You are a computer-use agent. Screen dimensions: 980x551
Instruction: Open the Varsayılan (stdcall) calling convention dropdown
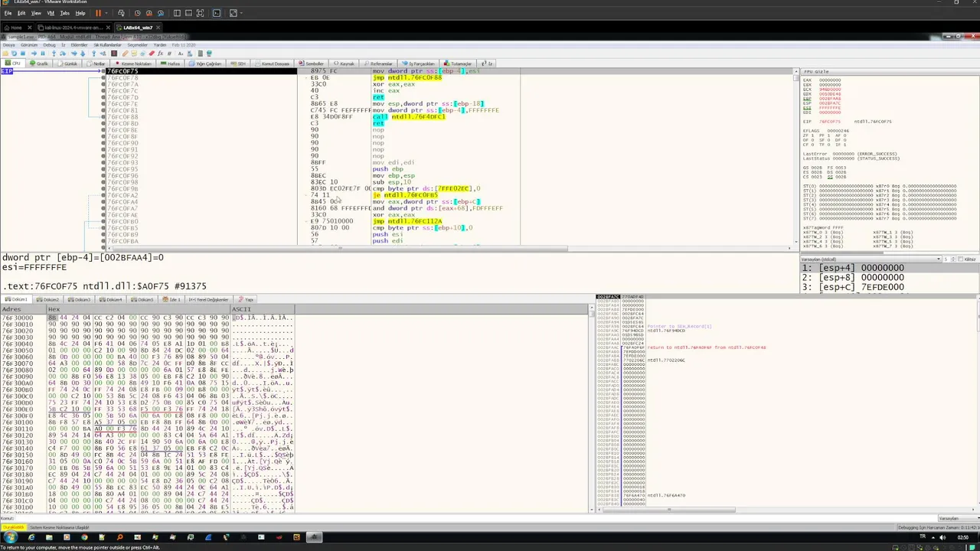point(871,259)
